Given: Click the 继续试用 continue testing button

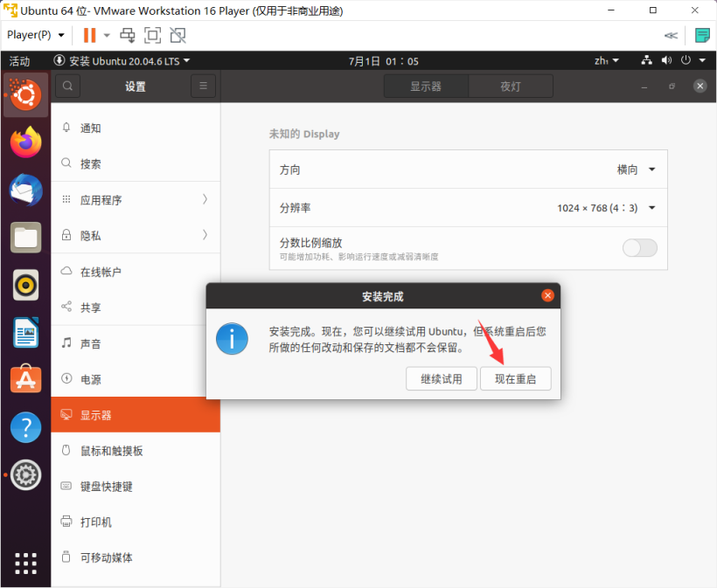Looking at the screenshot, I should tap(441, 378).
